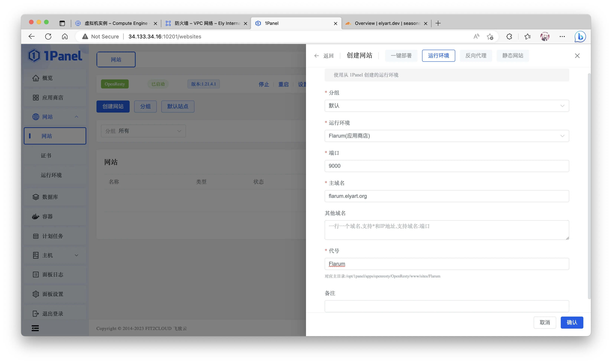612x364 pixels.
Task: Click the 默认站点 button
Action: tap(178, 107)
